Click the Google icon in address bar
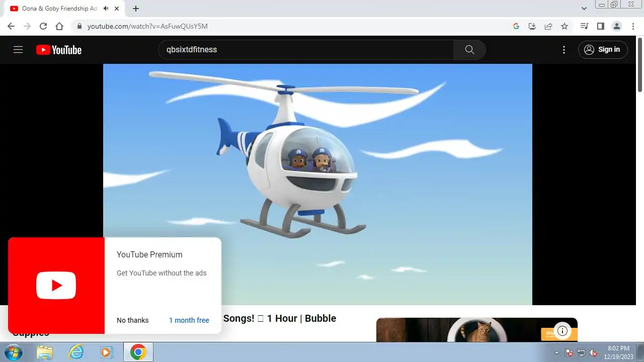This screenshot has height=362, width=644. 516,26
